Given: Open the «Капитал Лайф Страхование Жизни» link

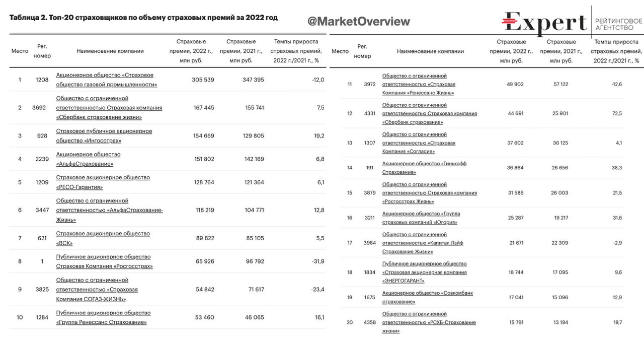Looking at the screenshot, I should pyautogui.click(x=423, y=243).
